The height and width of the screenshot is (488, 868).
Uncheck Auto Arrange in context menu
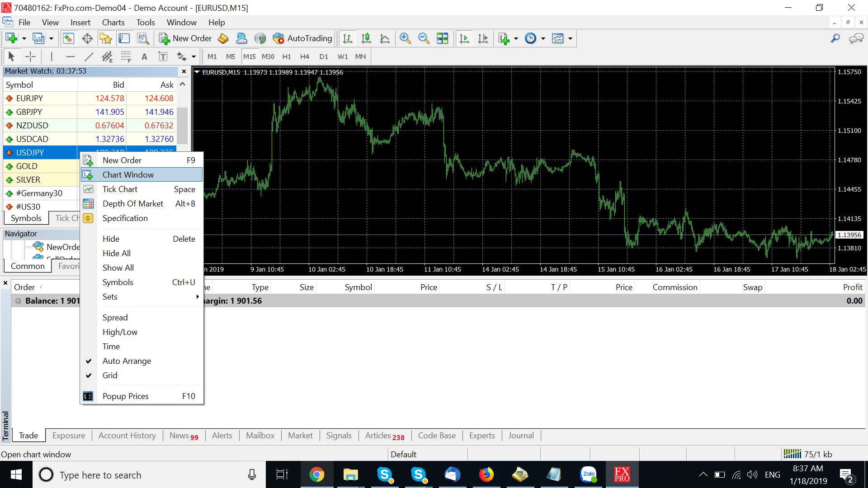pos(127,361)
